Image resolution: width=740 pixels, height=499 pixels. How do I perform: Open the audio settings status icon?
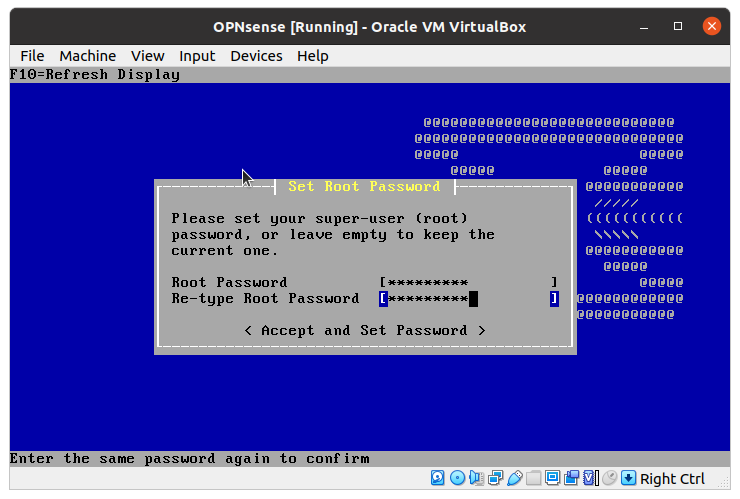click(x=476, y=478)
